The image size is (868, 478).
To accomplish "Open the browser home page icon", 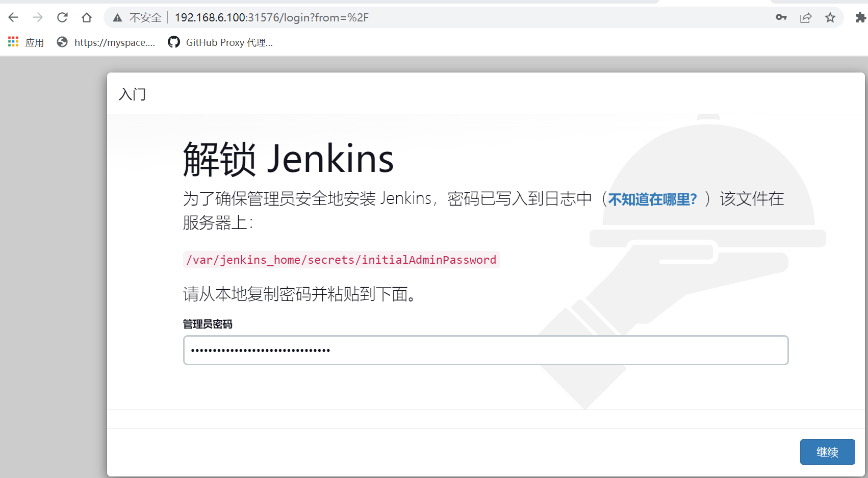I will click(87, 17).
